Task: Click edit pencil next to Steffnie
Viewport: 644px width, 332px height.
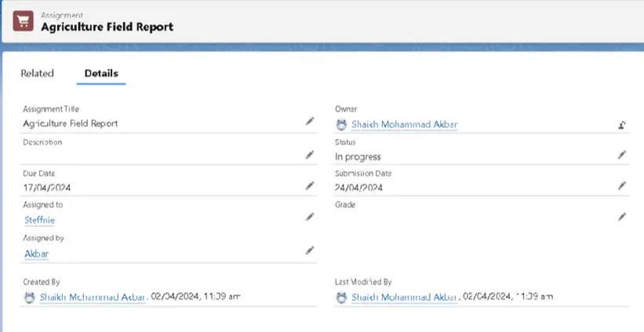Action: click(x=309, y=217)
